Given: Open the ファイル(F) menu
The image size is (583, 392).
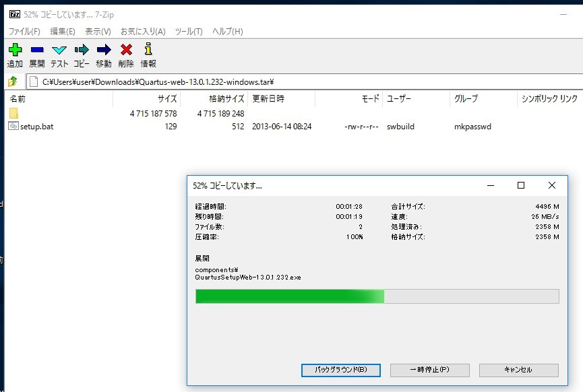Looking at the screenshot, I should point(24,31).
